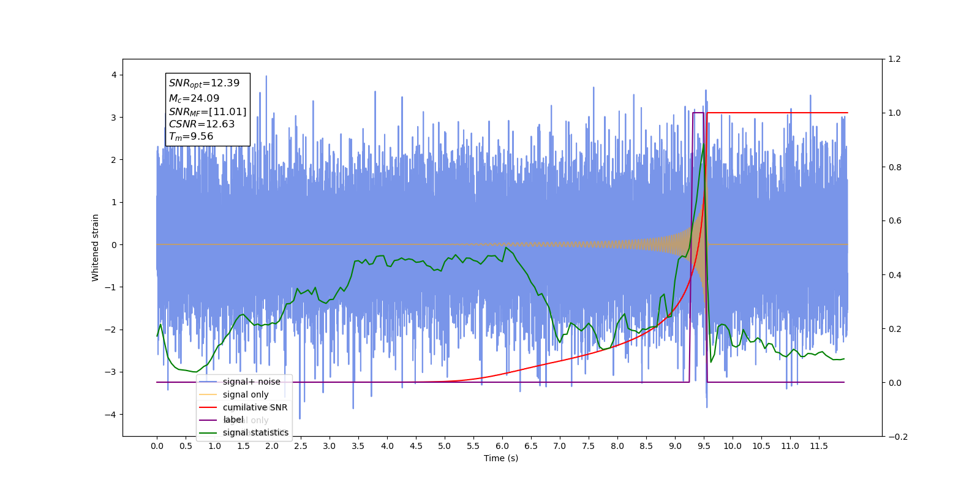
Task: Select the Tm=9.56 annotation line
Action: pyautogui.click(x=191, y=137)
